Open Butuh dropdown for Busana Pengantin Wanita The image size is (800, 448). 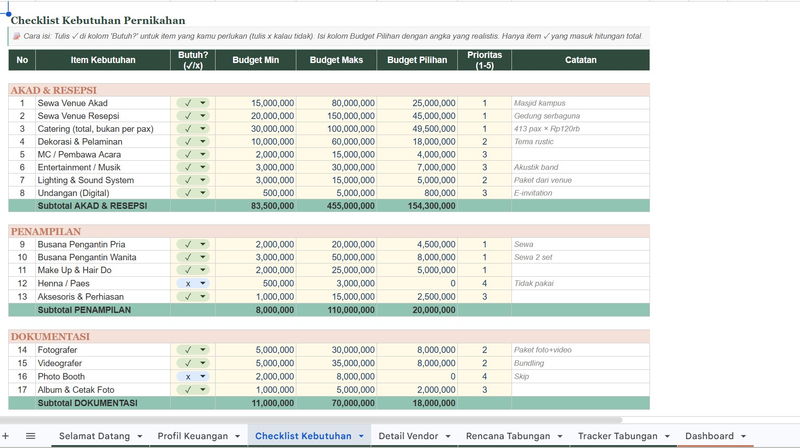(203, 257)
